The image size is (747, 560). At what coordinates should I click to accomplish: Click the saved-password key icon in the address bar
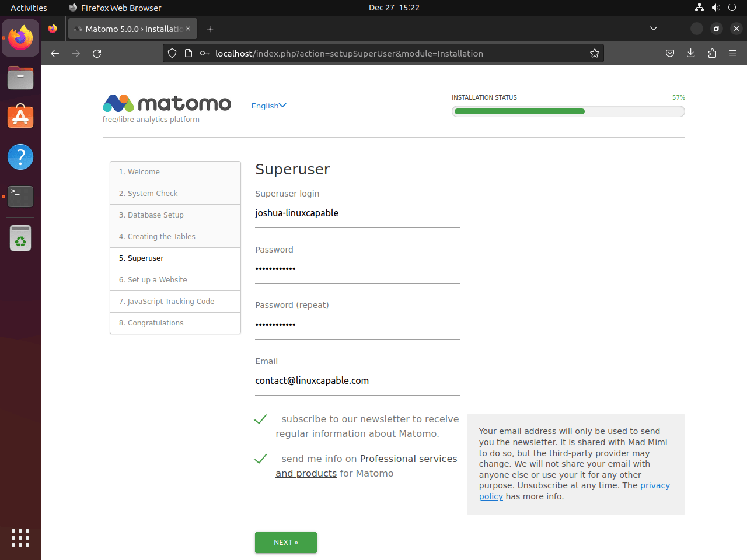(205, 53)
